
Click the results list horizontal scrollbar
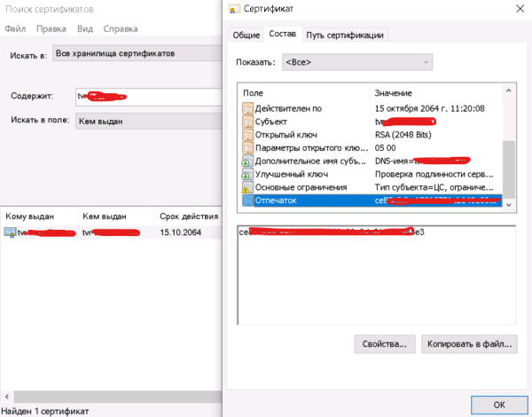118,397
